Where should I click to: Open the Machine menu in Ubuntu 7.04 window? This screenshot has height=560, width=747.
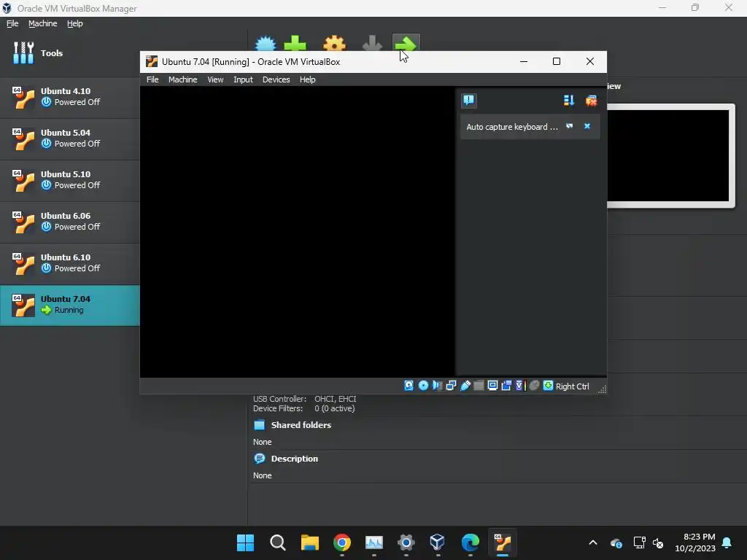[x=182, y=79]
